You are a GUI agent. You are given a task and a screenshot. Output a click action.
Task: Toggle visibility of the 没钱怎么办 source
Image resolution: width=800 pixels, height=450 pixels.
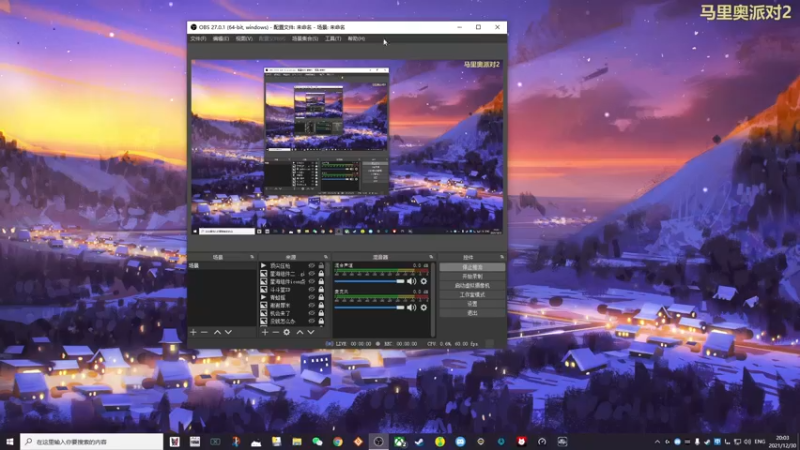tap(312, 321)
